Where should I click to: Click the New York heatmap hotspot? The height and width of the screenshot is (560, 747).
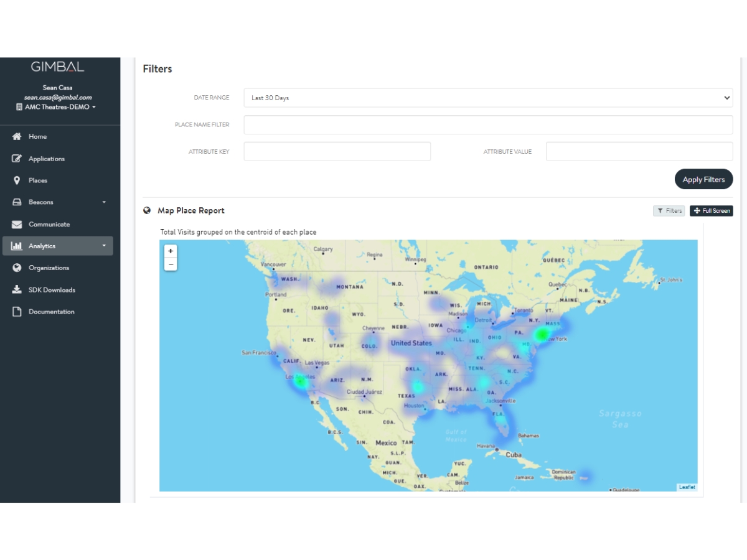coord(542,335)
